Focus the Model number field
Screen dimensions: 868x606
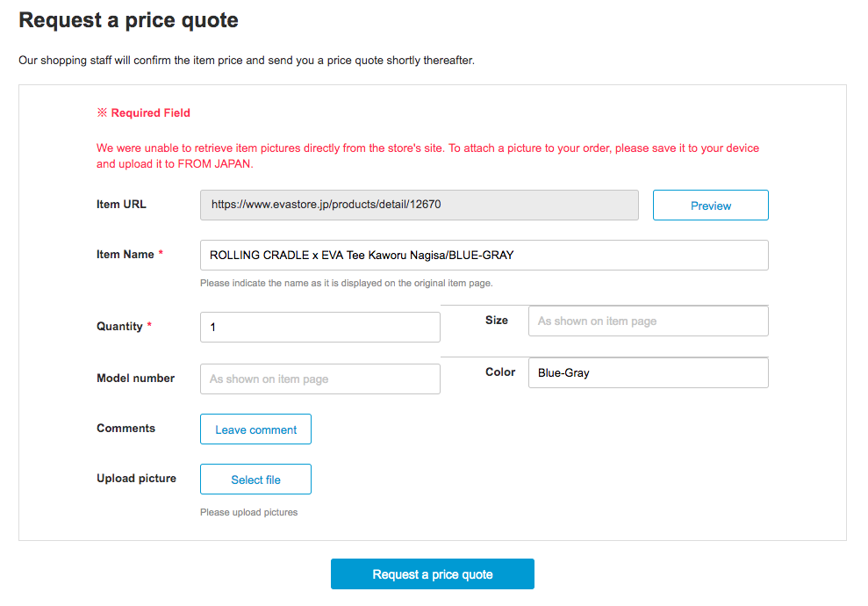[320, 379]
